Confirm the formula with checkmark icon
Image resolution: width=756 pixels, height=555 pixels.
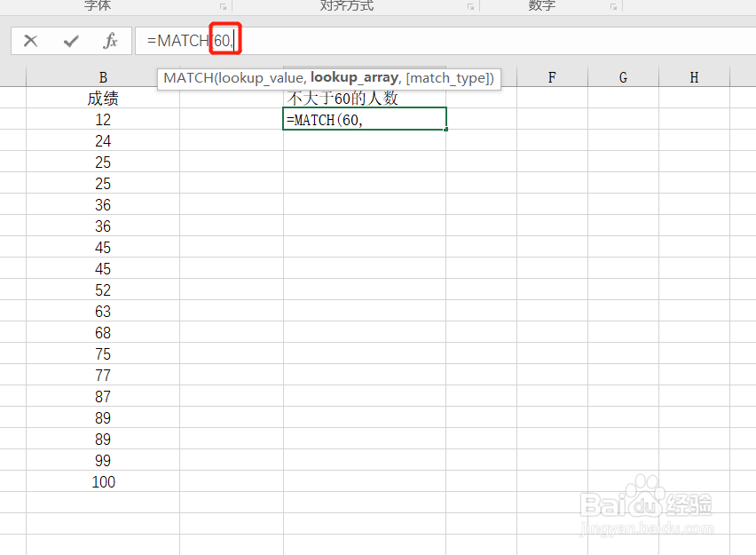pos(71,41)
